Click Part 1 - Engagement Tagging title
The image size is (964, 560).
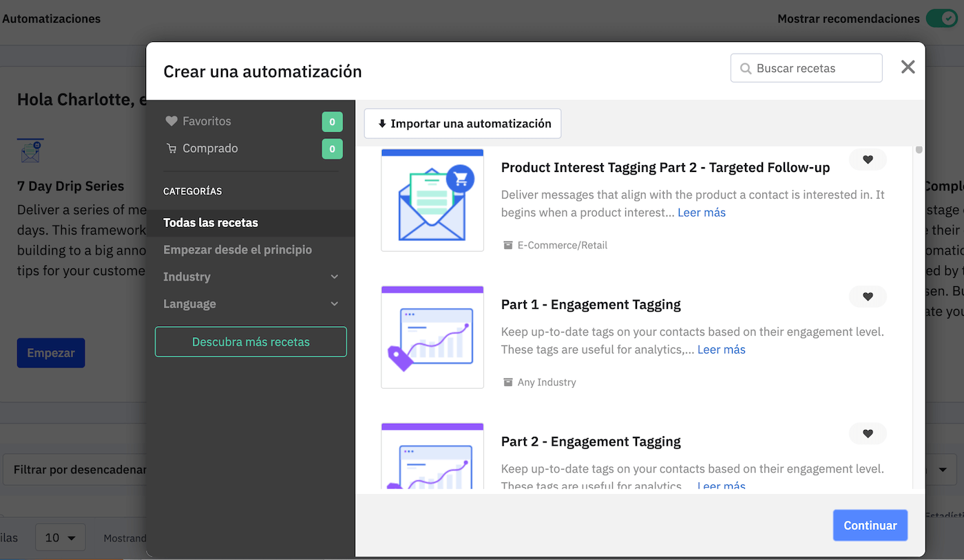pos(591,304)
